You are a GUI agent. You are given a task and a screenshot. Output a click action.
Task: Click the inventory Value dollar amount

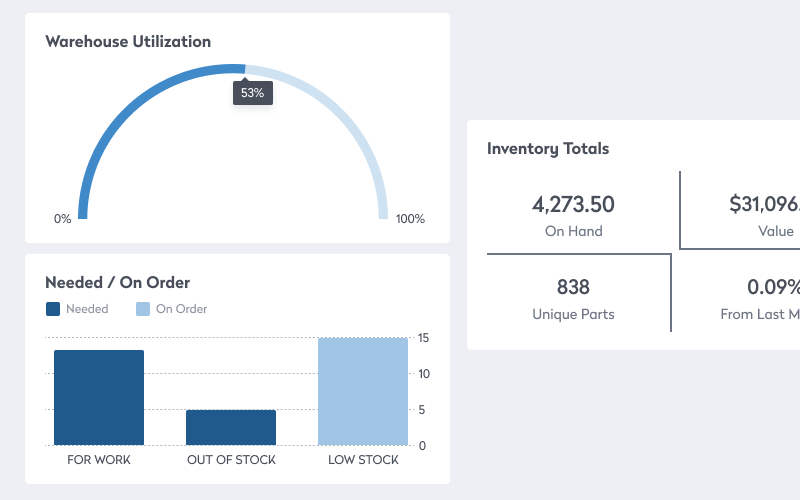point(765,205)
